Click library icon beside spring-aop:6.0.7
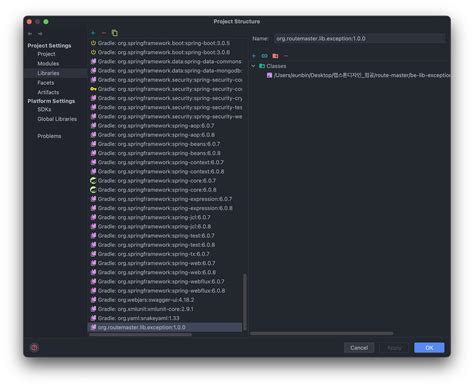 click(93, 126)
